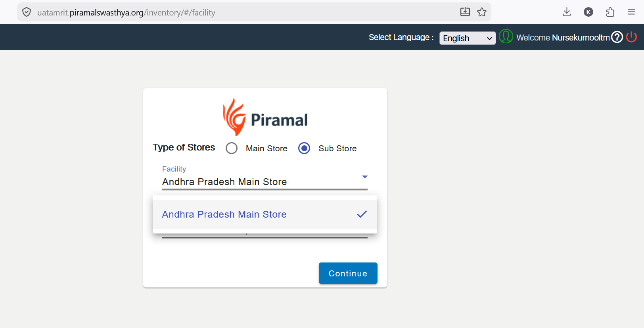Screen dimensions: 644x328
Task: Click the shield site security icon
Action: tap(27, 12)
